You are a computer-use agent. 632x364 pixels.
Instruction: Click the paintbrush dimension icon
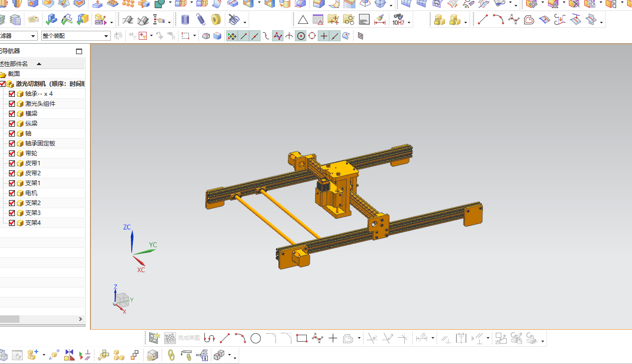pyautogui.click(x=380, y=20)
